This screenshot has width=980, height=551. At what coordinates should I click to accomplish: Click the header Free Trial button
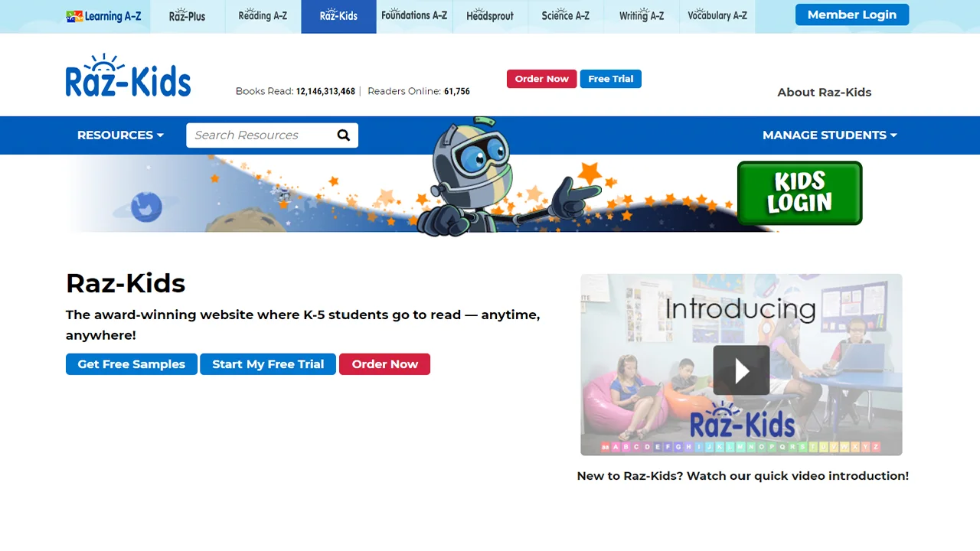tap(611, 79)
